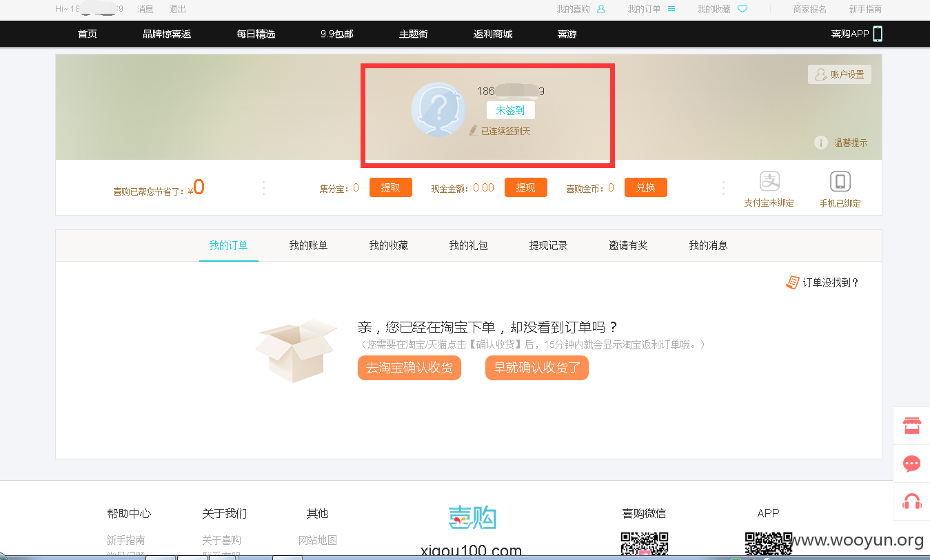930x560 pixels.
Task: Switch to the 邀请有奖 tab
Action: (628, 245)
